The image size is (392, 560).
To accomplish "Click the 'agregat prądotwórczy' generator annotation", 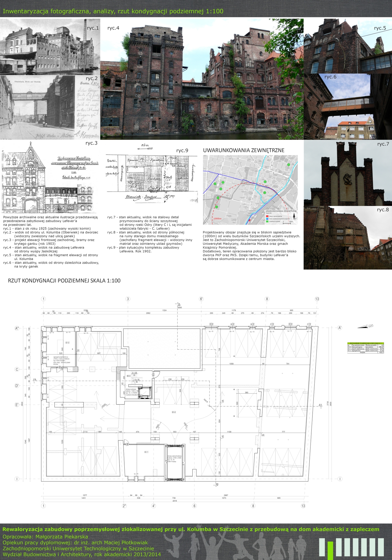I will 62,361.
